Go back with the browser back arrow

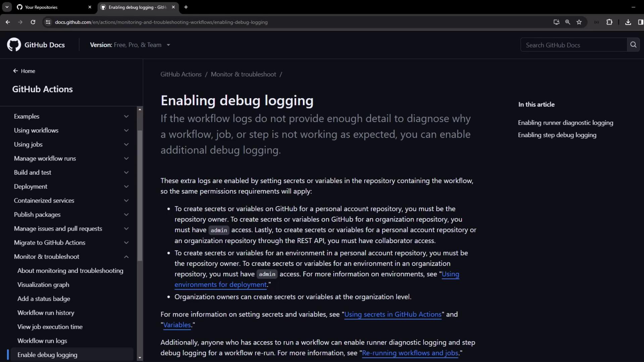point(8,22)
